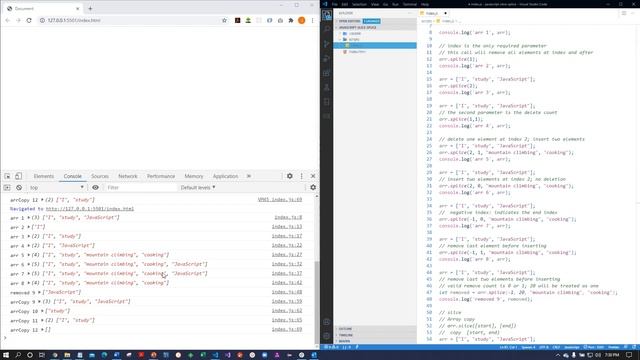Open DevTools three-dot customize menu
Screen dimensions: 640x360
[x=302, y=176]
